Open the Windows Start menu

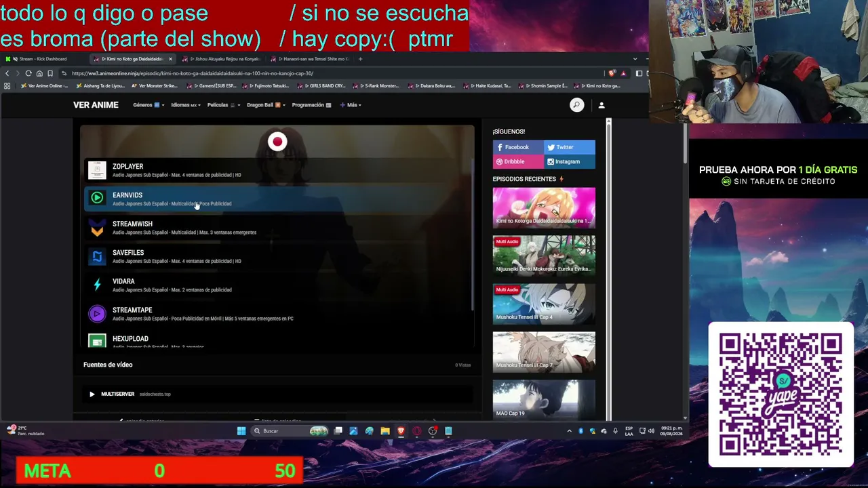click(x=241, y=431)
